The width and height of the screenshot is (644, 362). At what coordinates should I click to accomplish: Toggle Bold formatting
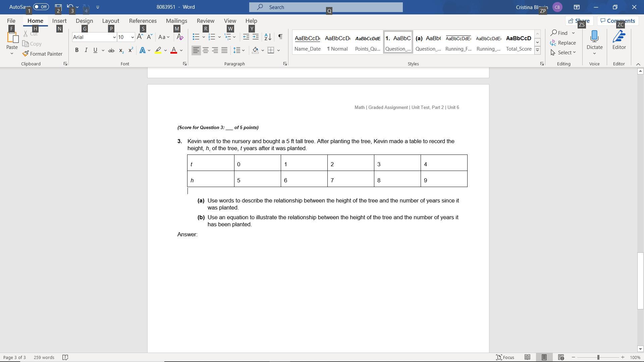[77, 50]
